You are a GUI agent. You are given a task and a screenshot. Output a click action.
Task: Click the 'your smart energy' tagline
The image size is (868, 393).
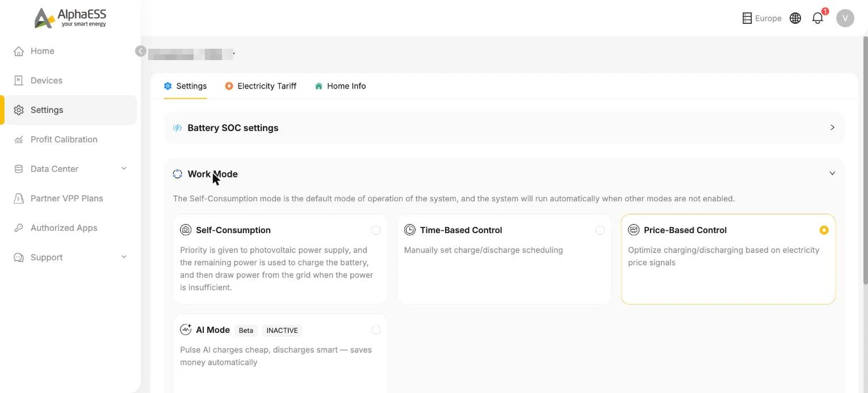pyautogui.click(x=83, y=24)
